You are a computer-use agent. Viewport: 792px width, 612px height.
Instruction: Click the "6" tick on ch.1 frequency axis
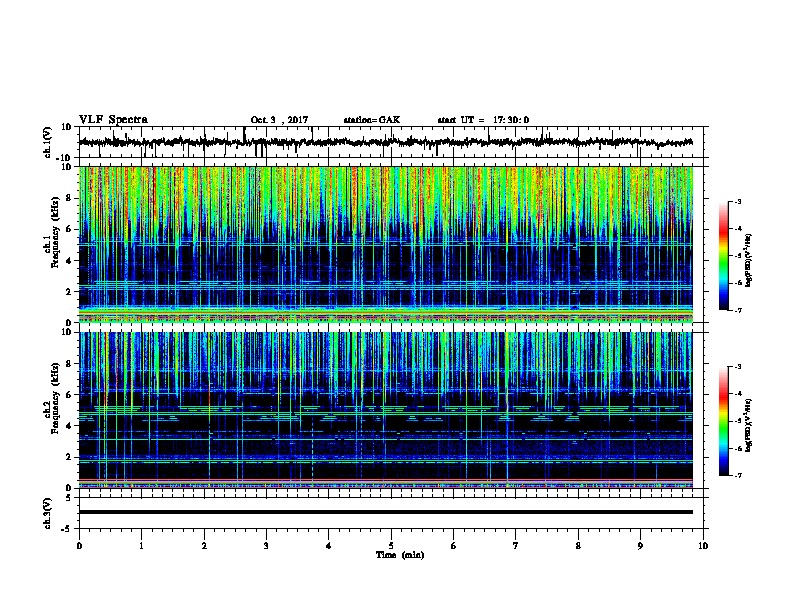(69, 229)
